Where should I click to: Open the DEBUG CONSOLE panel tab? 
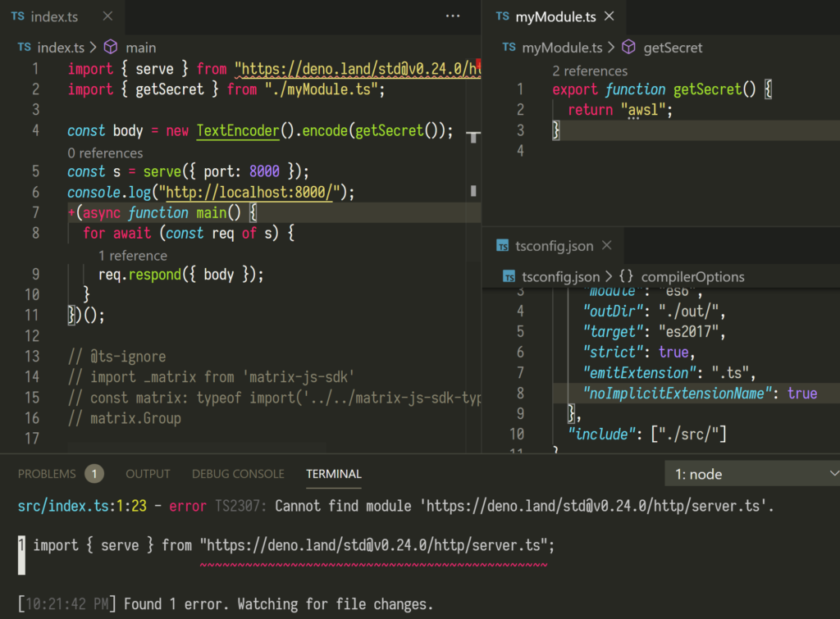[238, 474]
